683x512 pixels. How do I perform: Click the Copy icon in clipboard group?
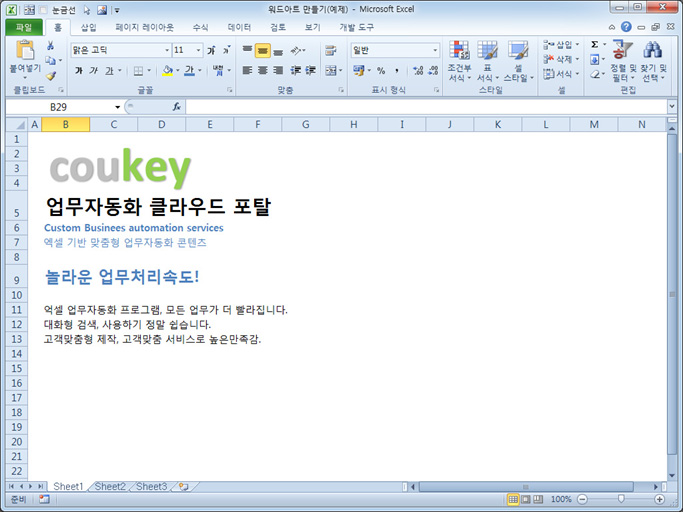click(51, 61)
